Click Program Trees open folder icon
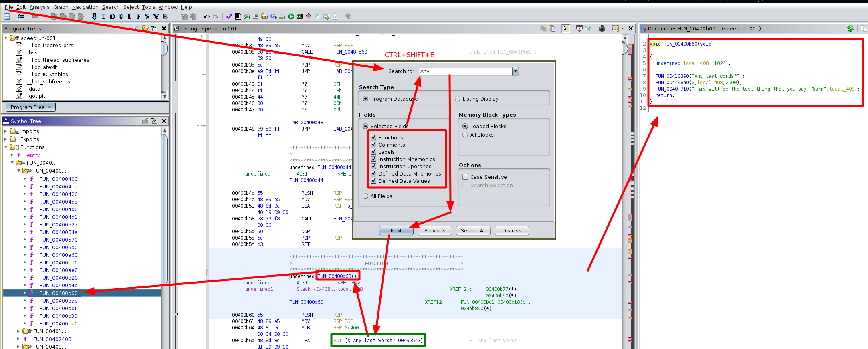This screenshot has height=349, width=868. click(145, 28)
